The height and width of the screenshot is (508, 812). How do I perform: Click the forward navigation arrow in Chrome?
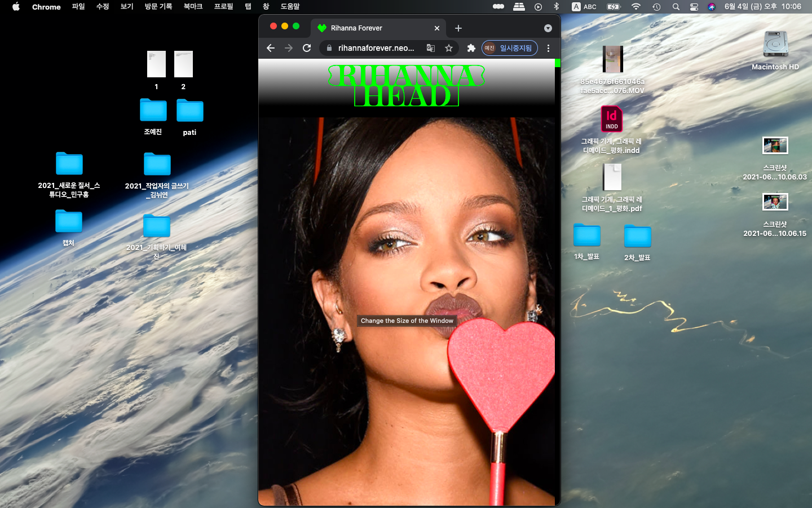pyautogui.click(x=289, y=48)
